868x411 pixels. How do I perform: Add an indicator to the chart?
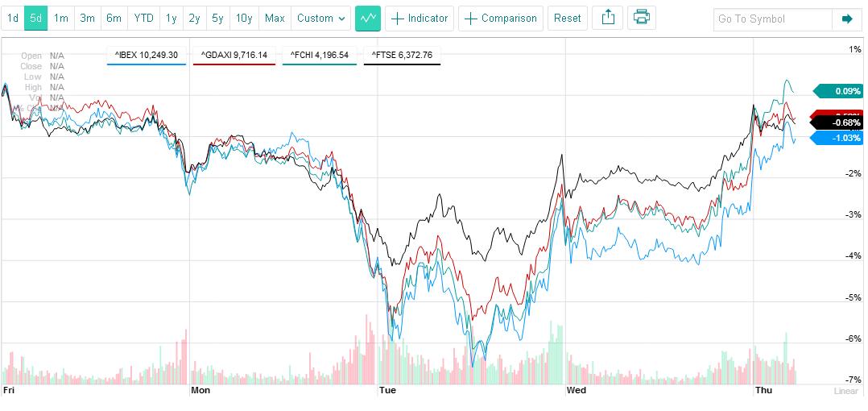[x=420, y=18]
